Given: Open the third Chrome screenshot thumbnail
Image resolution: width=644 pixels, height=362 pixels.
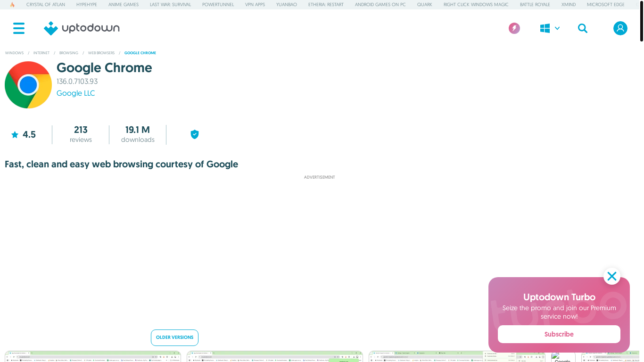Looking at the screenshot, I should (x=457, y=356).
